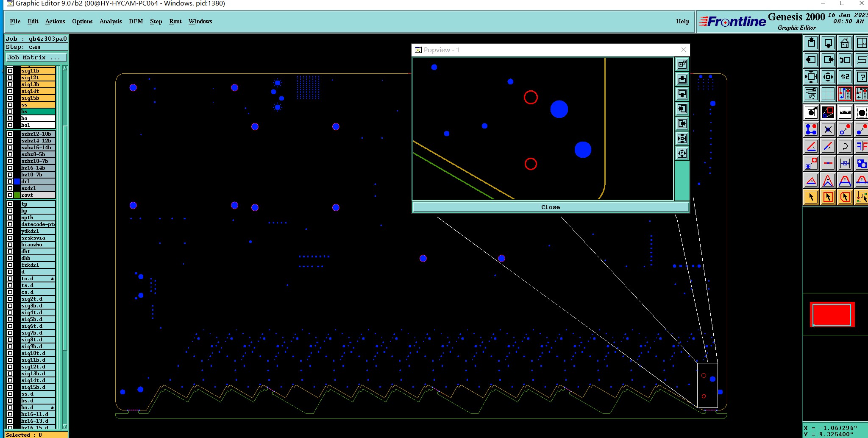Pan view up with the top-arrow icon
The height and width of the screenshot is (438, 868).
[x=811, y=43]
